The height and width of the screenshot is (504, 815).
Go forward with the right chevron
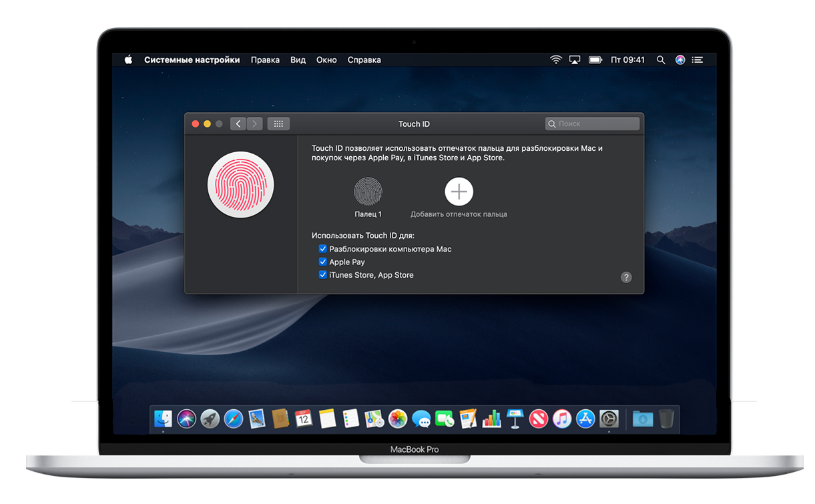click(255, 123)
